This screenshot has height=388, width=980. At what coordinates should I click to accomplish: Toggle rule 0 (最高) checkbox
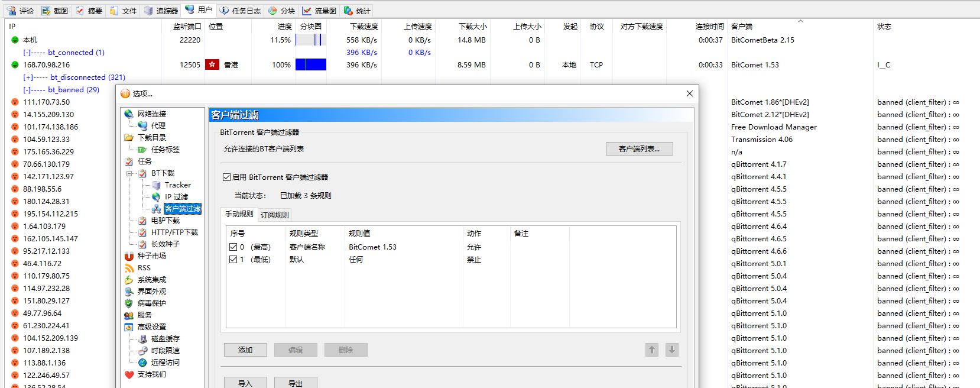pyautogui.click(x=233, y=247)
